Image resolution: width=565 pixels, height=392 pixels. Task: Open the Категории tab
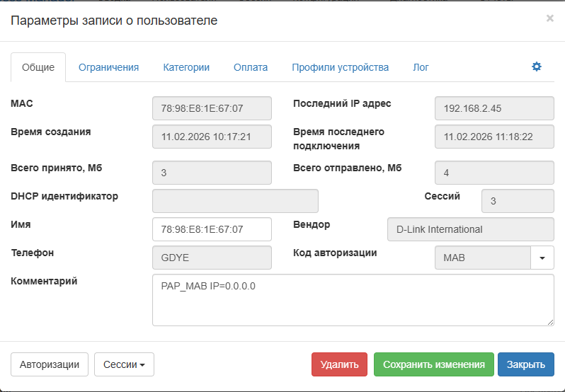(186, 67)
